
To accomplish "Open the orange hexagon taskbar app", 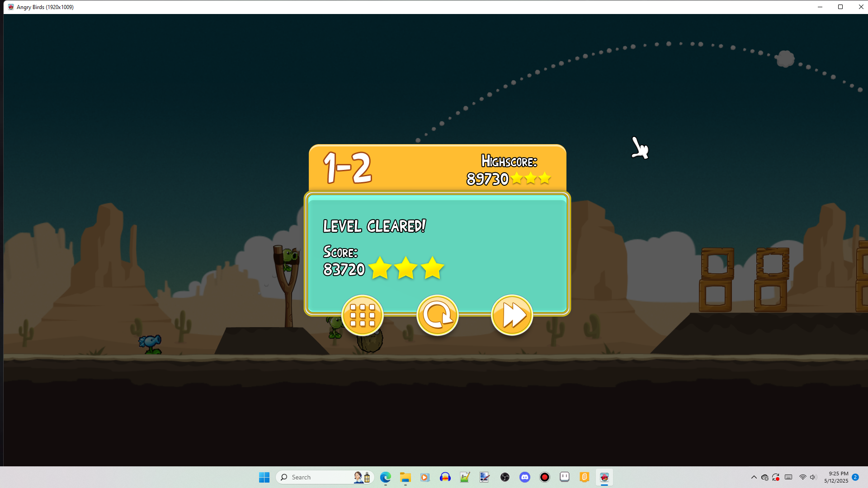I will coord(585,477).
